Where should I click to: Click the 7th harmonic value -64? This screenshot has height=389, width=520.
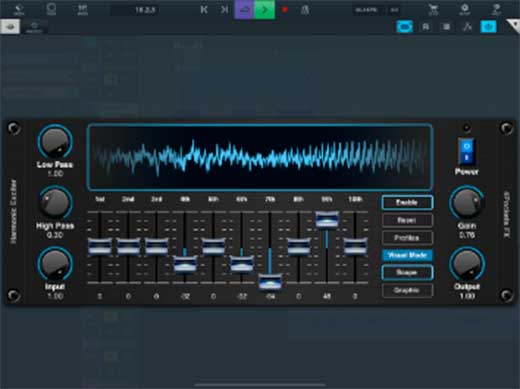point(270,296)
